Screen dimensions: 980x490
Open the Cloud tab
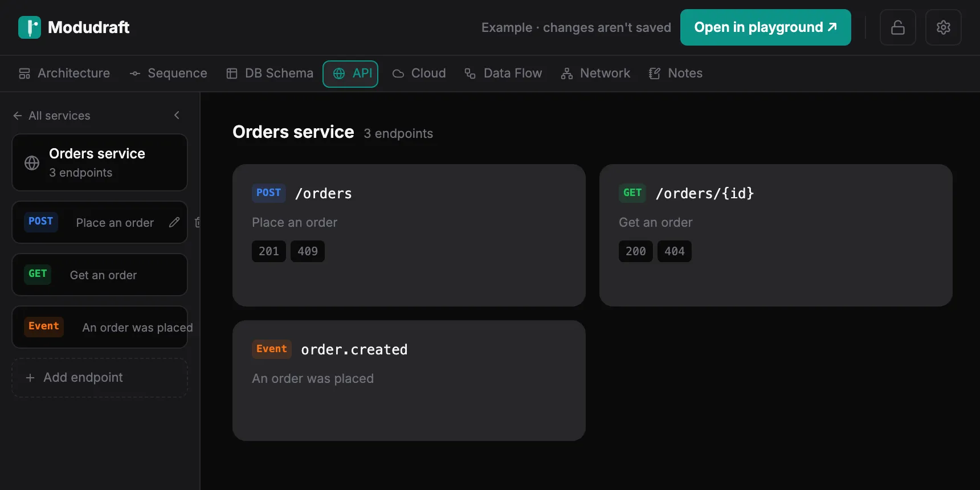pyautogui.click(x=419, y=73)
